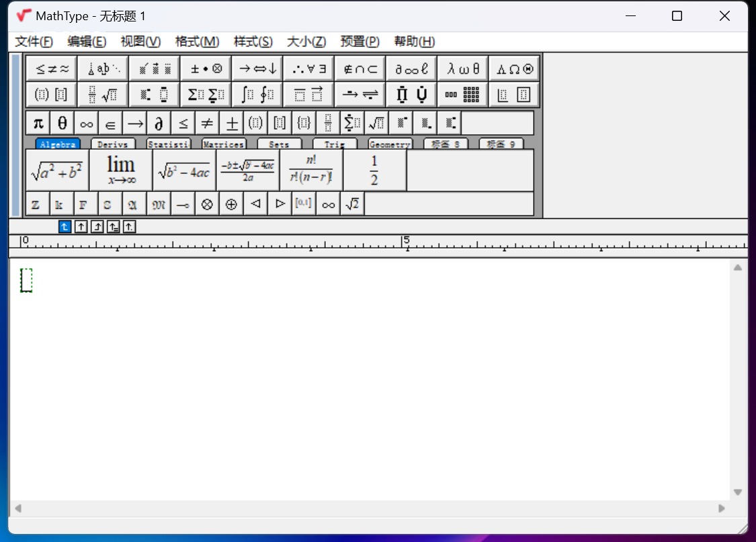
Task: Insert the Fraktur M symbol
Action: (158, 204)
